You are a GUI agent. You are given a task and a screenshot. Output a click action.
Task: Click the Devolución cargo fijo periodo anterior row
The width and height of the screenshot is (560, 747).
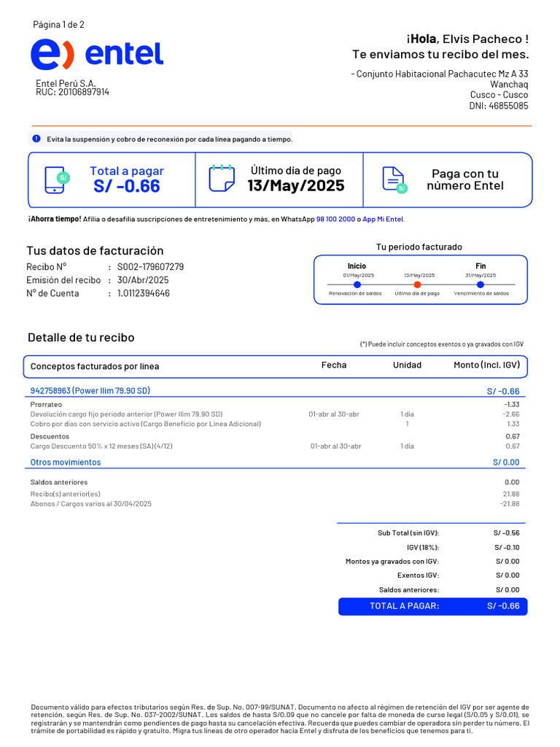pyautogui.click(x=275, y=414)
